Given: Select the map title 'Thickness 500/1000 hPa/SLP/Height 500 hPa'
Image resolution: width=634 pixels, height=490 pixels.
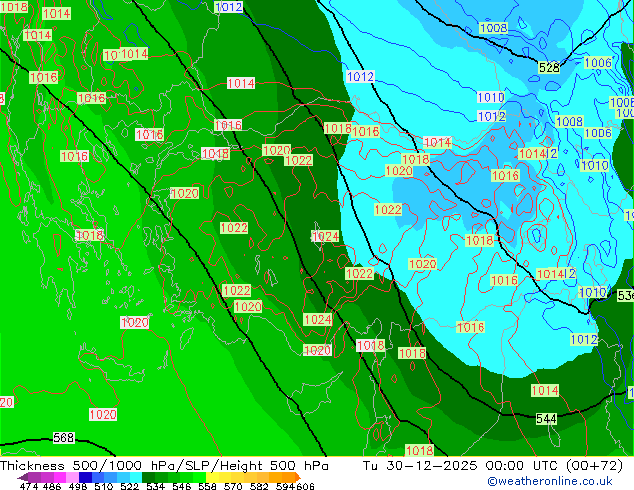Looking at the screenshot, I should tap(164, 466).
